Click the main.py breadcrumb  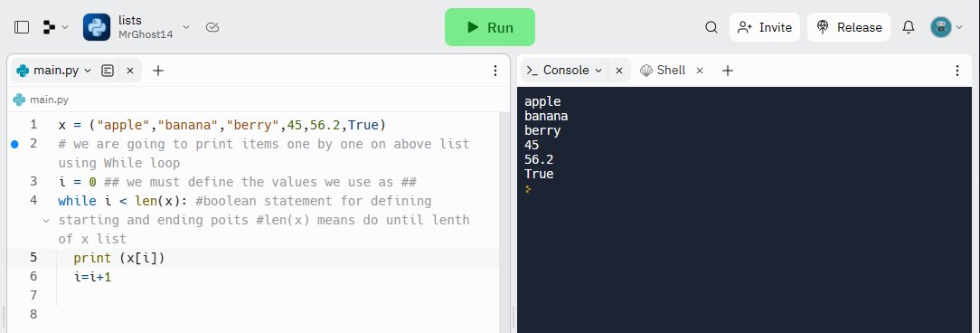click(42, 100)
